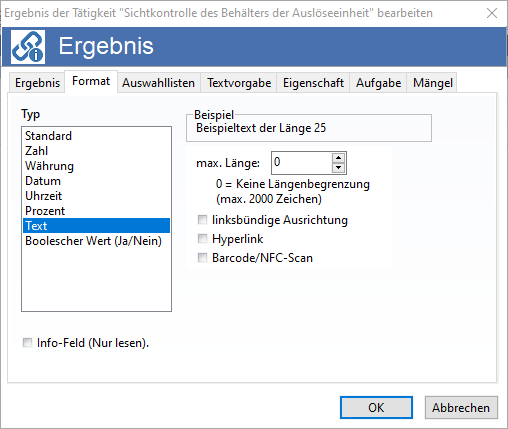
Task: Click the Beispieltext der Länge 25 sample
Action: click(x=261, y=128)
